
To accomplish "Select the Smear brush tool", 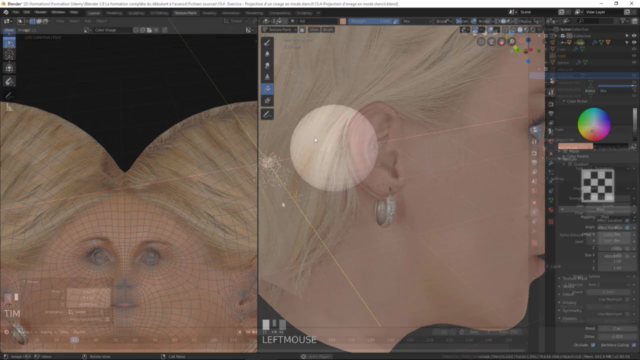I will pyautogui.click(x=267, y=65).
